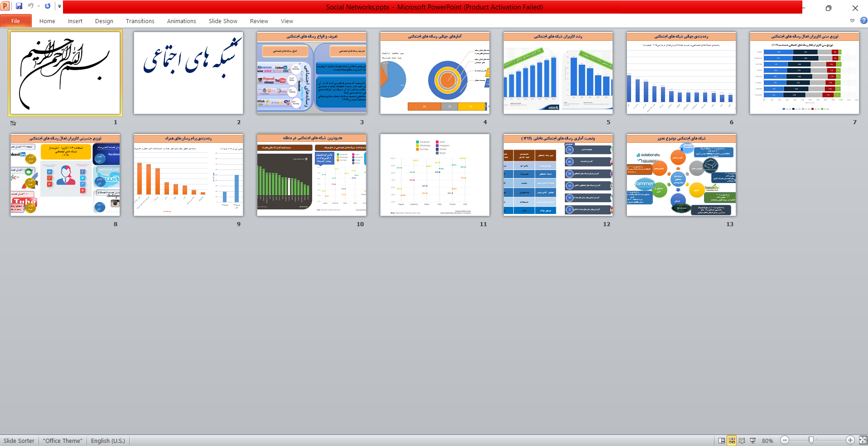The width and height of the screenshot is (868, 446).
Task: Click the zoom slider handle
Action: pos(811,440)
